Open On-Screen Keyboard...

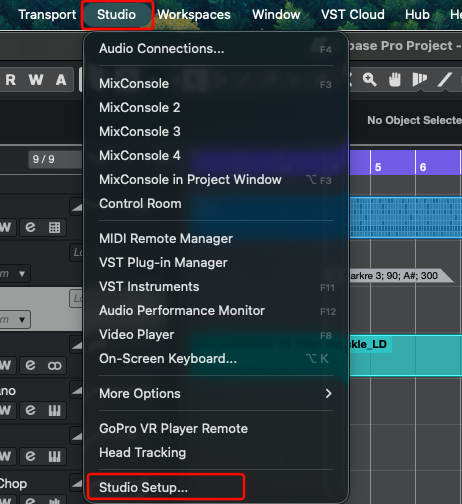coord(216,359)
